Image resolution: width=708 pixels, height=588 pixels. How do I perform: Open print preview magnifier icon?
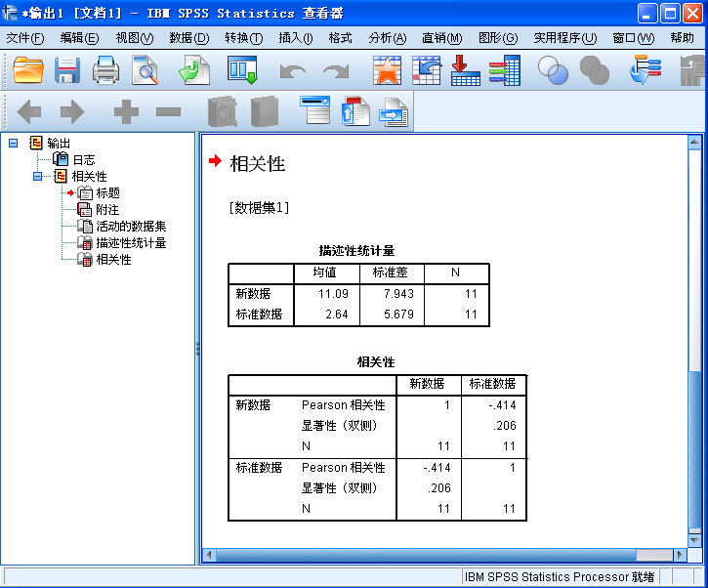pos(146,70)
